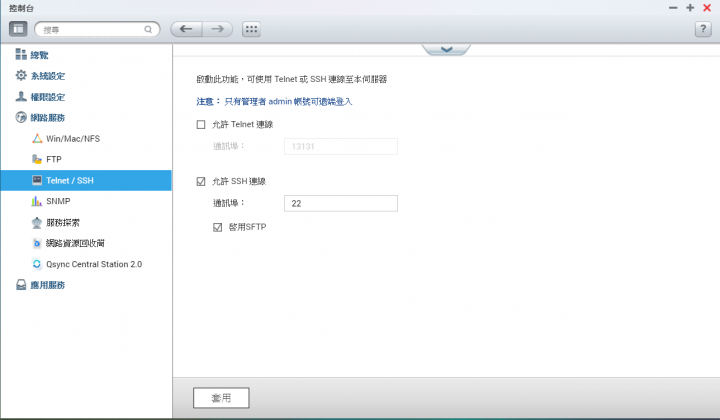Enable the 允許 Telnet 連線 checkbox
The height and width of the screenshot is (420, 720).
pyautogui.click(x=201, y=124)
